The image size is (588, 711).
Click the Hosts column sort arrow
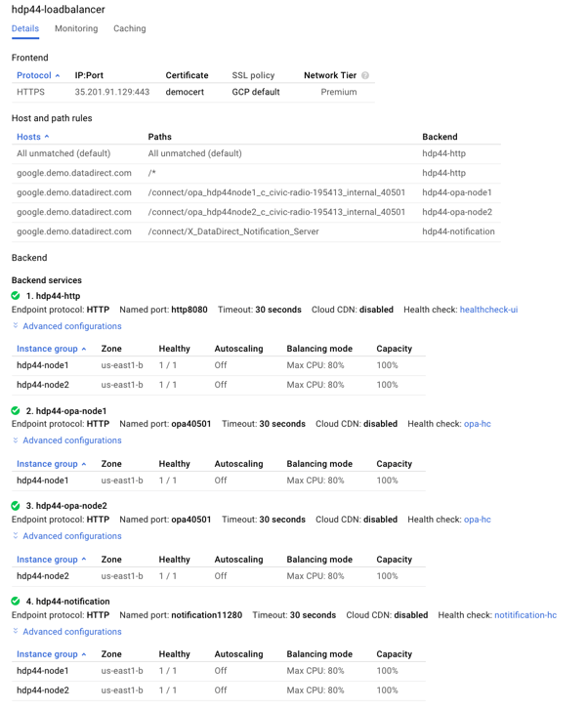(47, 137)
